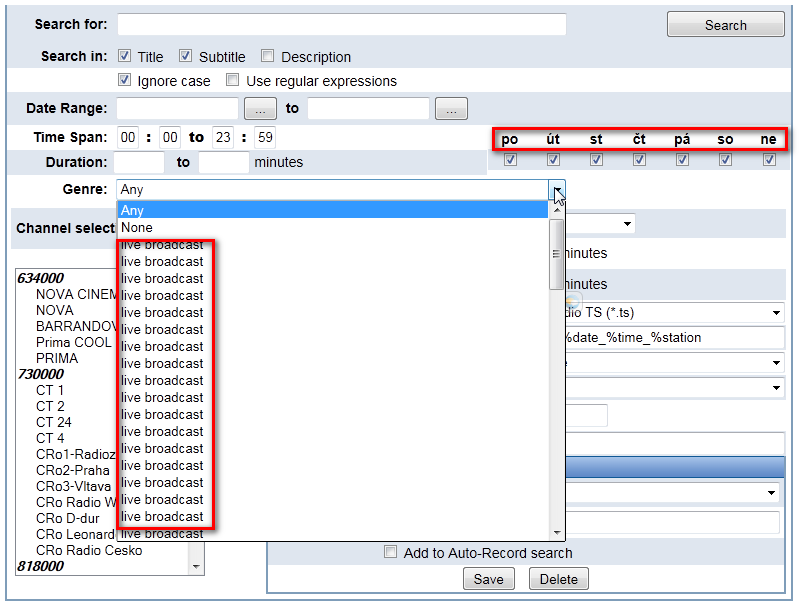
Task: Select 'None' in the Genre list
Action: [x=137, y=228]
